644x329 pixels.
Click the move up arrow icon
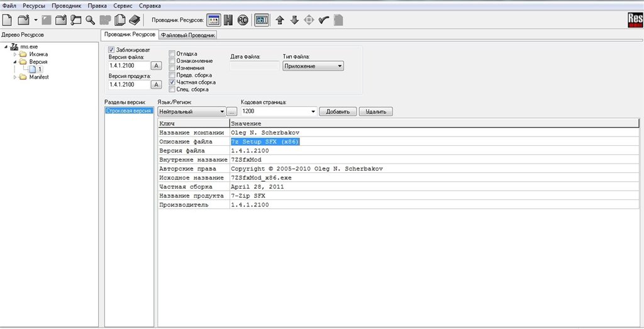pos(280,20)
